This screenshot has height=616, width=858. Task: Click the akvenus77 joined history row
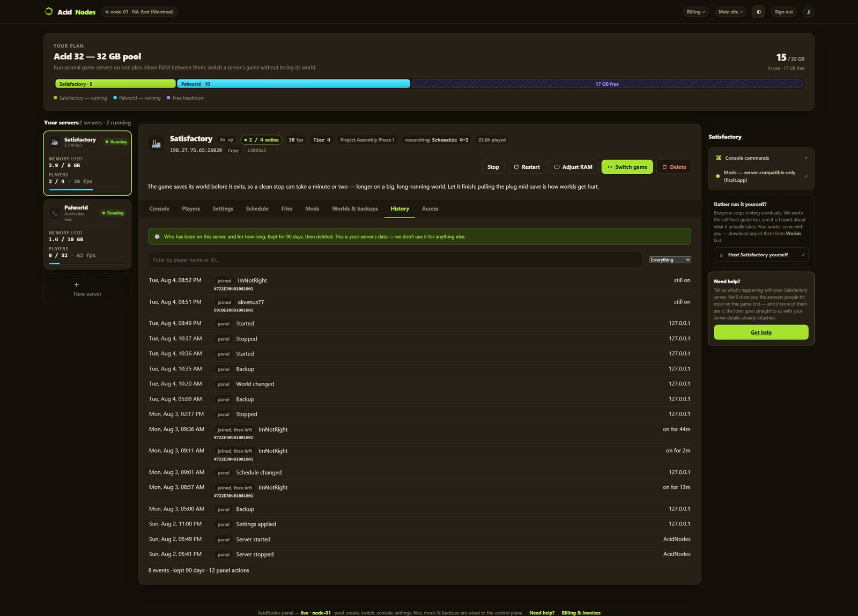point(419,306)
